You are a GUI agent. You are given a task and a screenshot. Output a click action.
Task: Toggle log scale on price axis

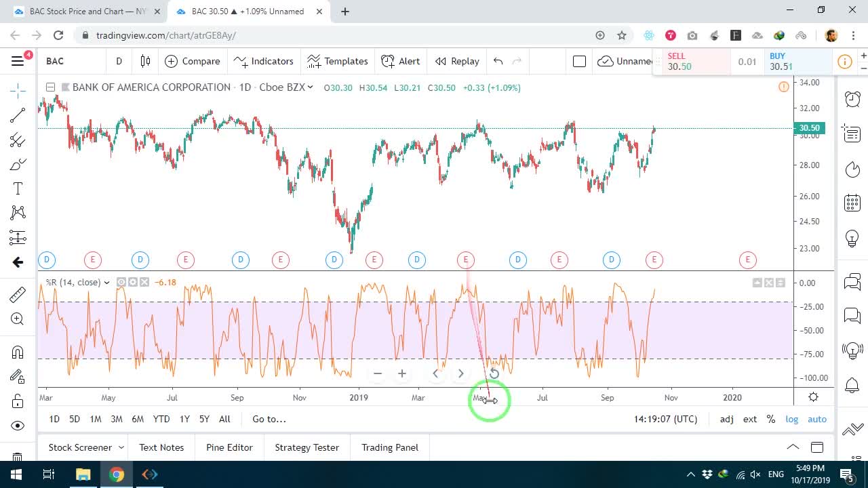click(791, 419)
